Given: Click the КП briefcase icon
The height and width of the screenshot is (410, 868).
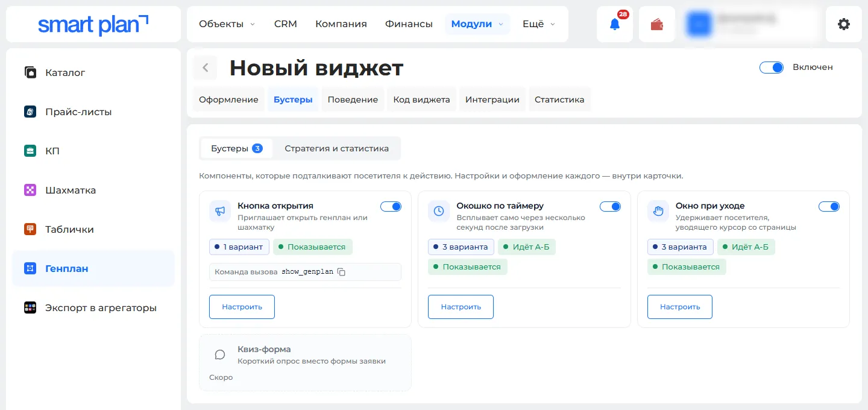Looking at the screenshot, I should tap(30, 151).
